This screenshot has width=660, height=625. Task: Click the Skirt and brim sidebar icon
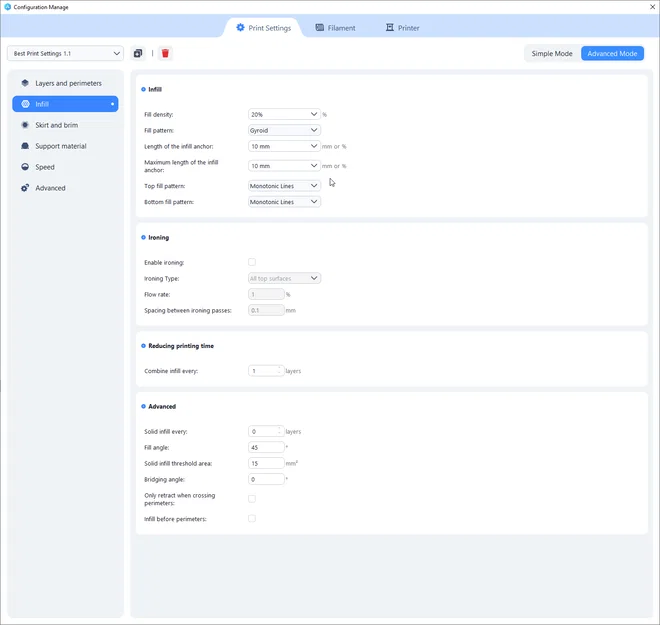25,125
